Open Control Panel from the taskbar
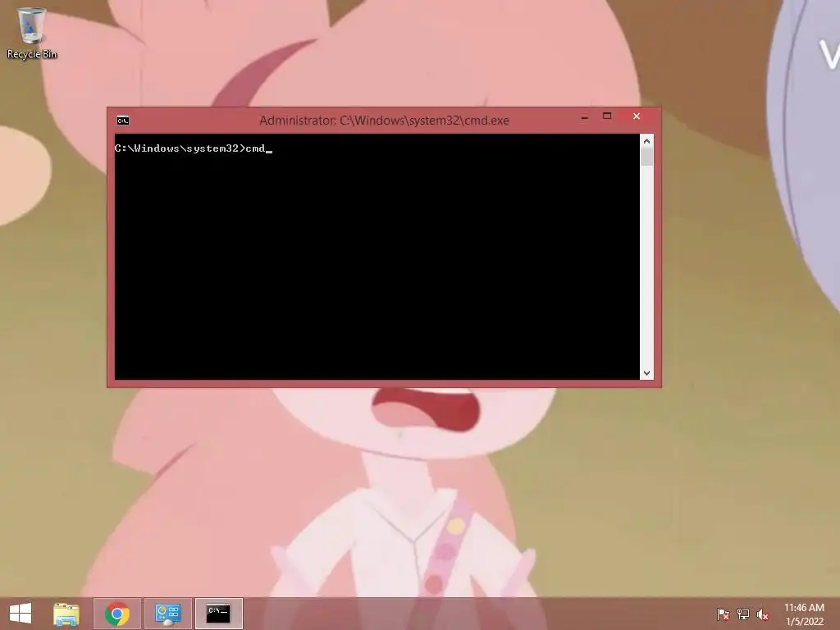The height and width of the screenshot is (630, 840). [167, 614]
